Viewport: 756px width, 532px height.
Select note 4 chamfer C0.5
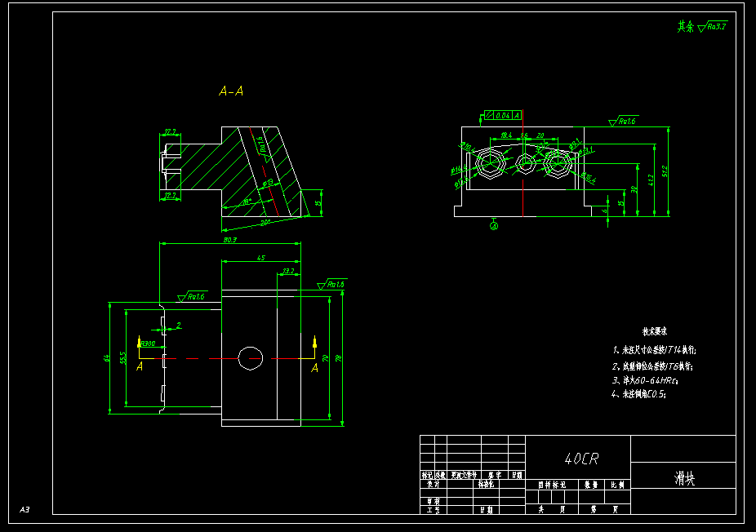tap(638, 394)
